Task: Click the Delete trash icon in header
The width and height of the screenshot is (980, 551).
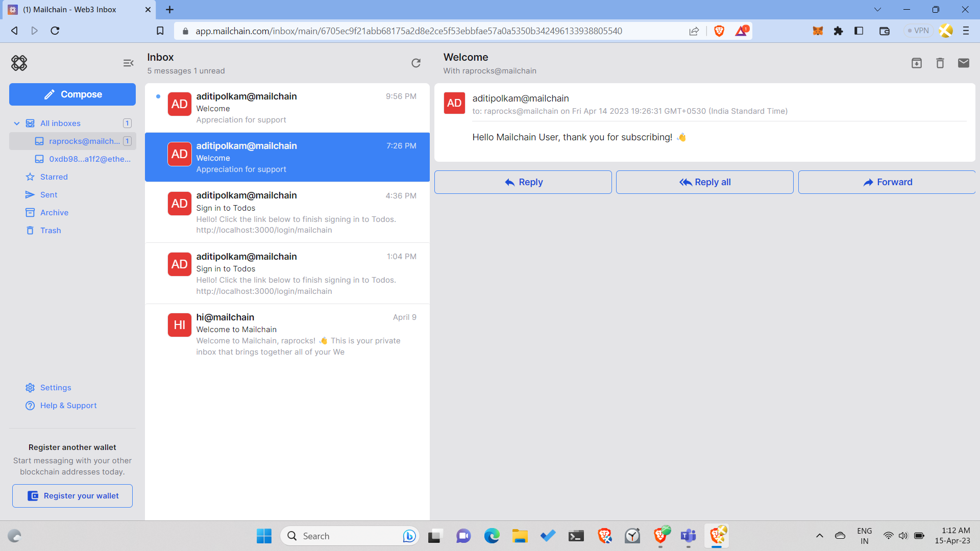Action: [940, 63]
